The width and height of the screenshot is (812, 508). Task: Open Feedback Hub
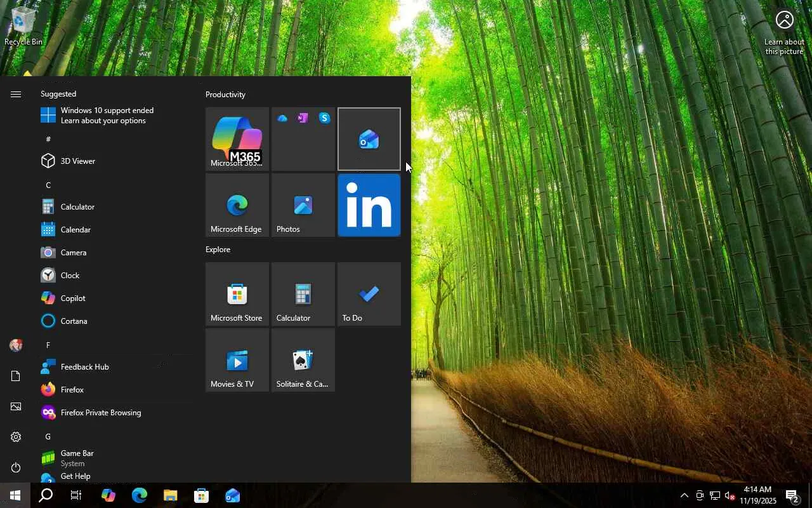[114, 367]
